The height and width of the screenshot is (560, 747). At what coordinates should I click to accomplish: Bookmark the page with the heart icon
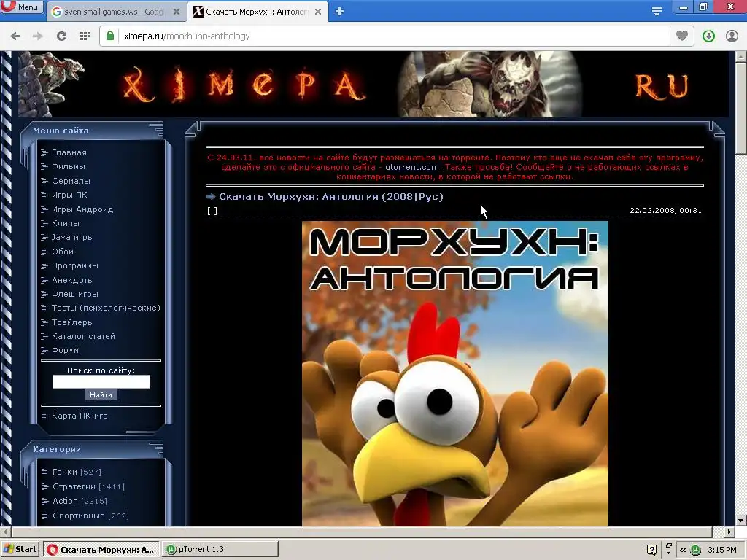point(682,36)
